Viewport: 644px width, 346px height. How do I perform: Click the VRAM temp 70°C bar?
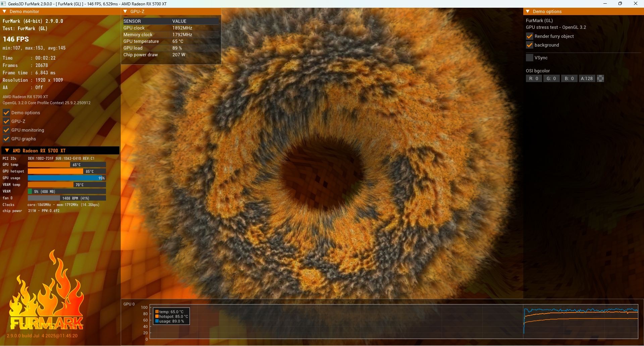pyautogui.click(x=67, y=185)
